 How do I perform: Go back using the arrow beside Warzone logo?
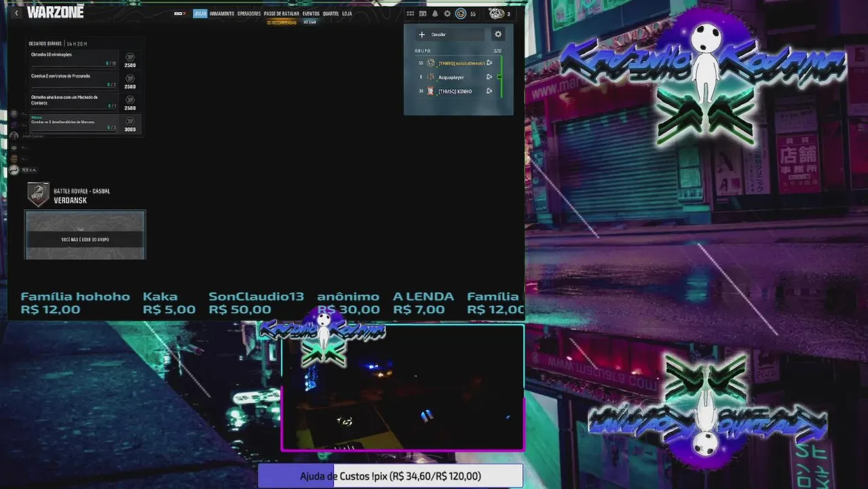16,13
